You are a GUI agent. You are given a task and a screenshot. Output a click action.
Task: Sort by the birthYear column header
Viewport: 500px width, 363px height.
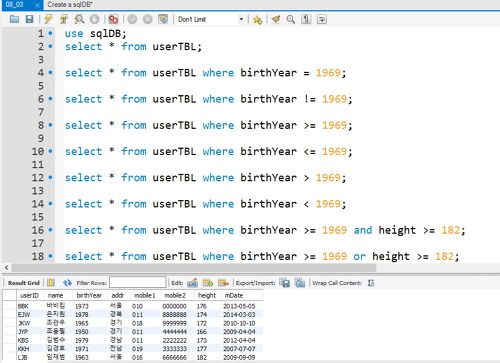pyautogui.click(x=89, y=295)
